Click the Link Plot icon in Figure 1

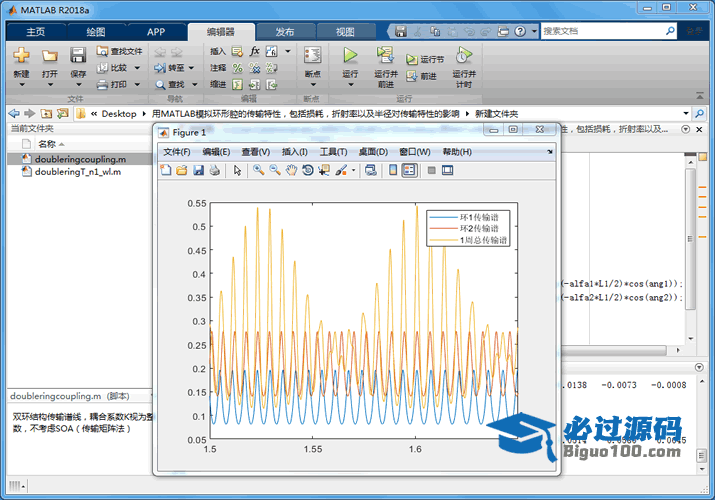click(371, 170)
